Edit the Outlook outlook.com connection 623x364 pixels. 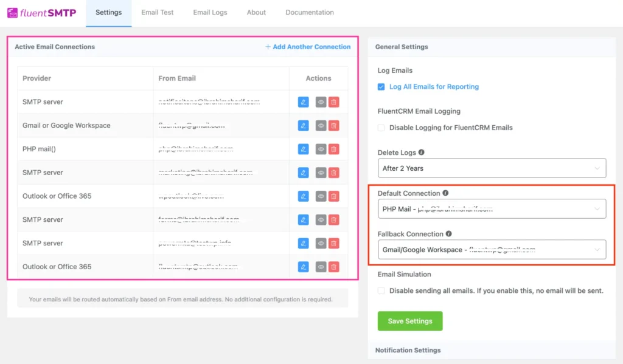pyautogui.click(x=303, y=267)
